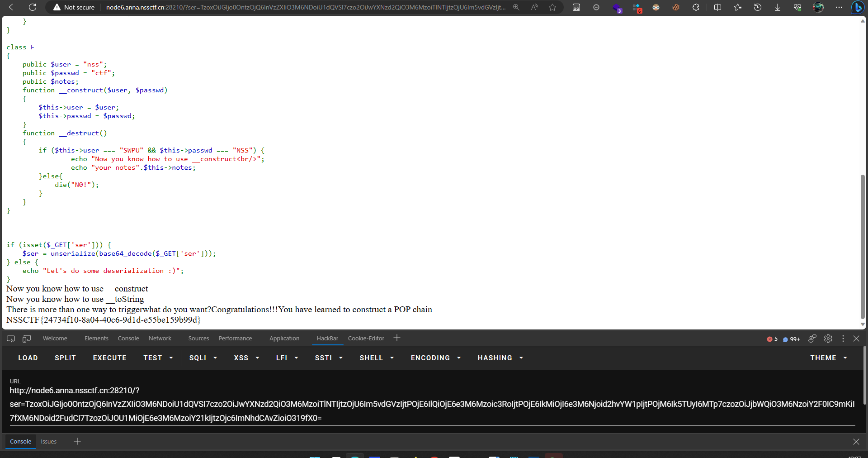
Task: Open the glasses face extension icon
Action: [x=656, y=7]
